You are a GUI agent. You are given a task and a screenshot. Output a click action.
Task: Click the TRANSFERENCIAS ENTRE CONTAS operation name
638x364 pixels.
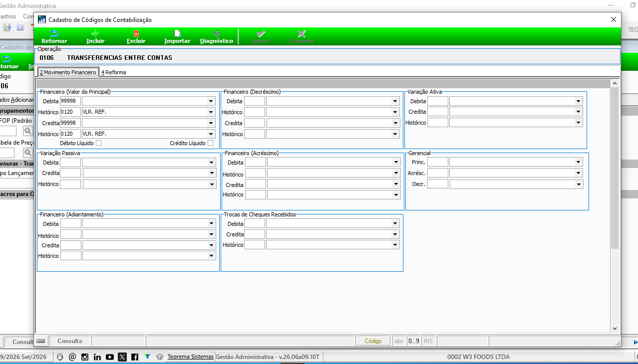tap(119, 58)
